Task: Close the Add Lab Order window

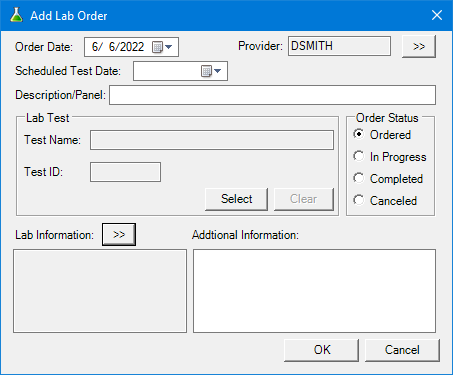Action: pos(437,15)
